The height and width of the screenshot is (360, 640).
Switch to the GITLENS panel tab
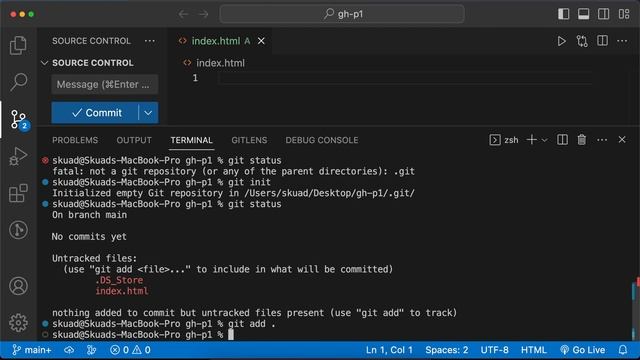point(249,140)
